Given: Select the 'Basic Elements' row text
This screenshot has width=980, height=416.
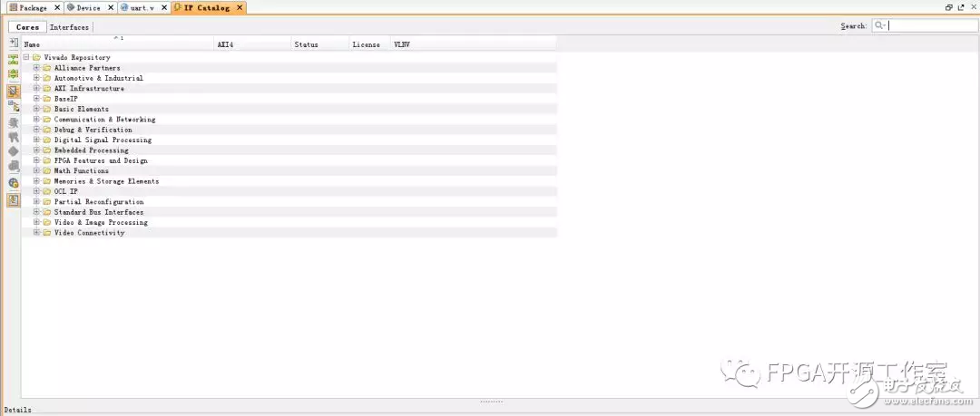Looking at the screenshot, I should [82, 110].
